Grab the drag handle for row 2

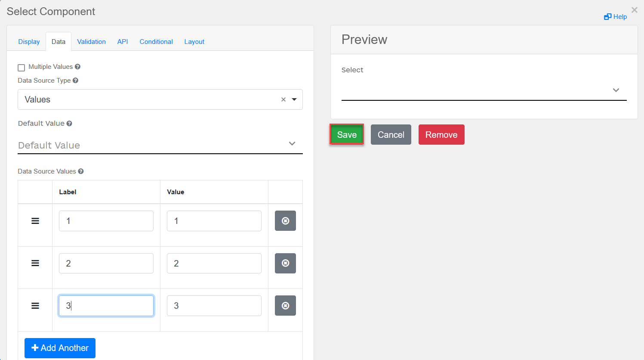pos(35,263)
